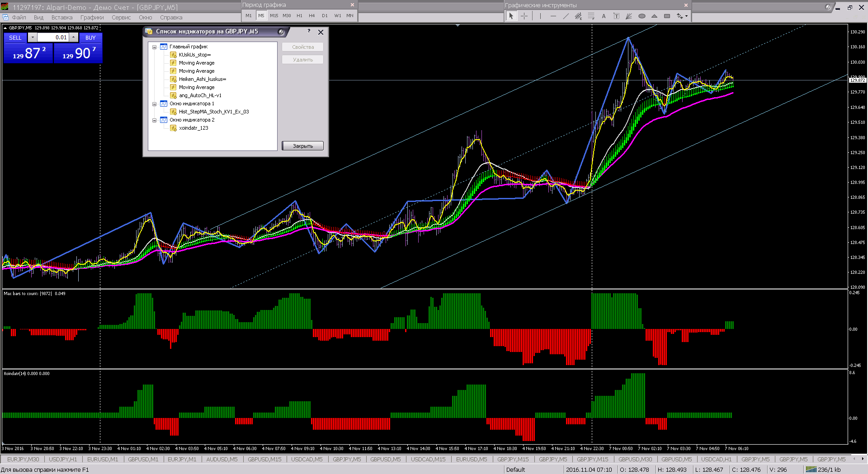Toggle the H1 timeframe button
Image resolution: width=868 pixels, height=474 pixels.
(299, 15)
